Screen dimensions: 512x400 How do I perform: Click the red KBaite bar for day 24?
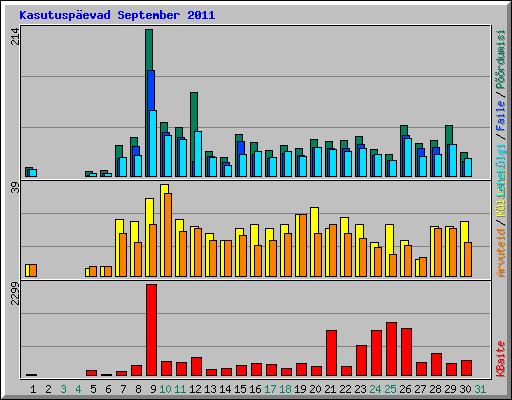[376, 353]
